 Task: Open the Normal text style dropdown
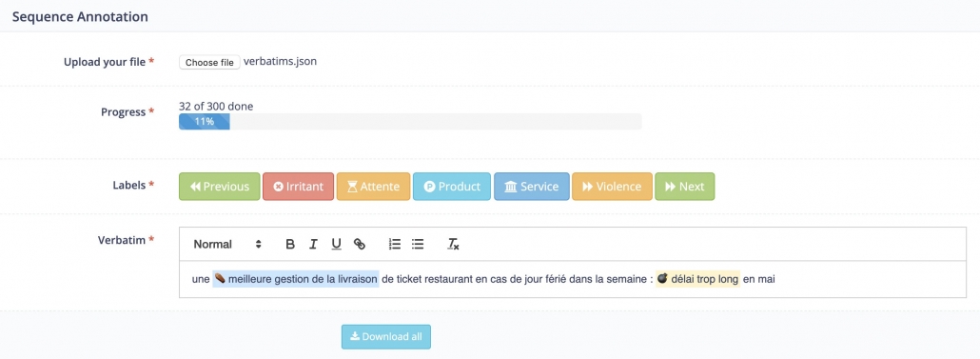pyautogui.click(x=226, y=245)
